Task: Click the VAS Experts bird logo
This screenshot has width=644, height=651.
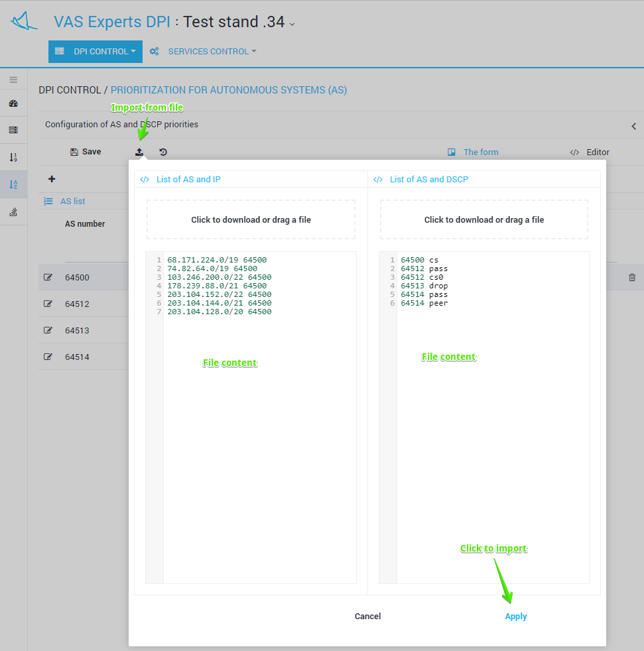Action: point(25,21)
